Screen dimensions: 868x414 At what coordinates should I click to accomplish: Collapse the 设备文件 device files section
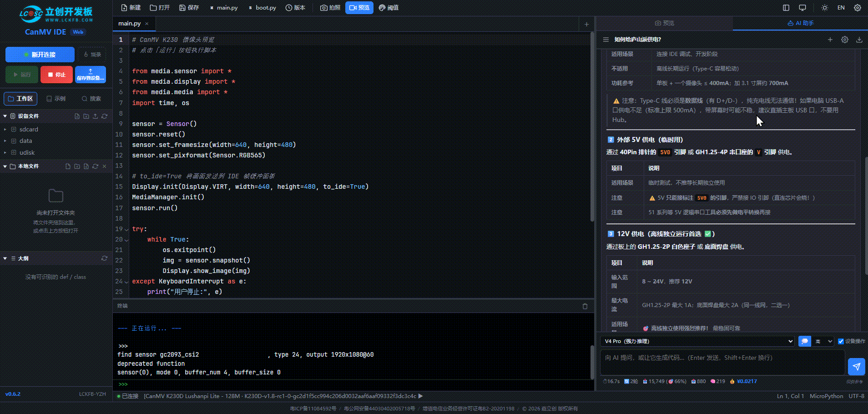tap(5, 116)
